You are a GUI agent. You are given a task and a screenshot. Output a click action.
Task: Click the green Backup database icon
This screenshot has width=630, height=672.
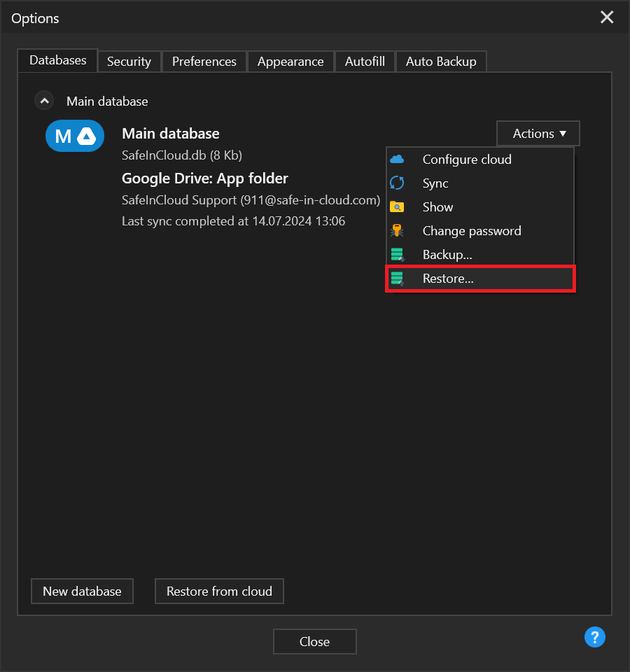(398, 255)
